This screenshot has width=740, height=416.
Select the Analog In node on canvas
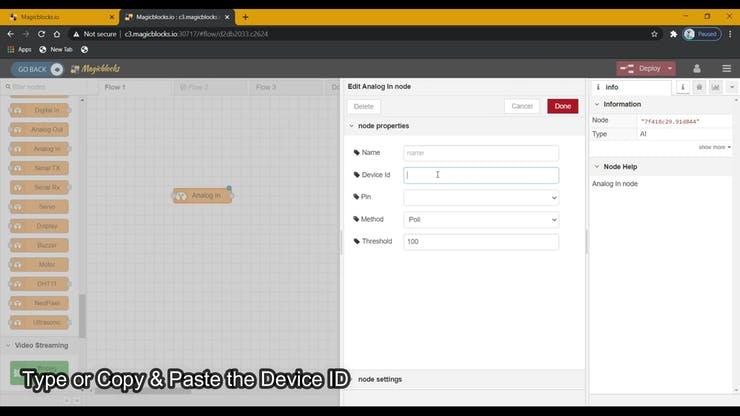tap(204, 195)
